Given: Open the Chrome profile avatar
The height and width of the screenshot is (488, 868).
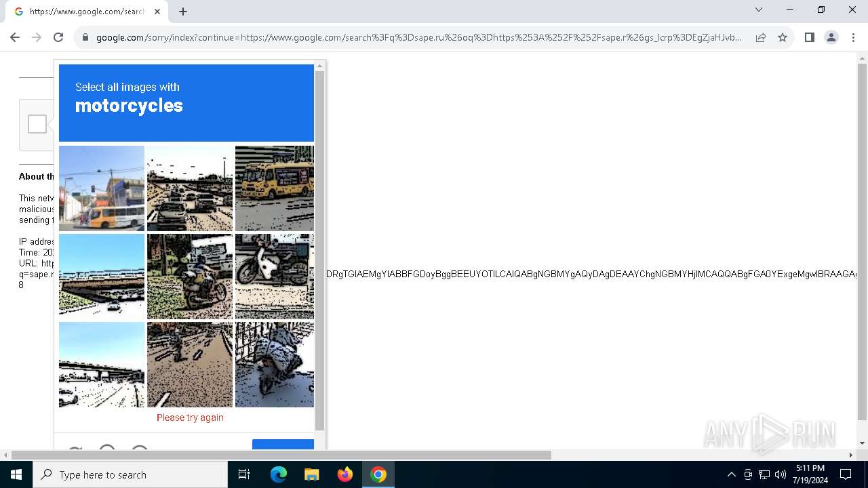Looking at the screenshot, I should [831, 37].
